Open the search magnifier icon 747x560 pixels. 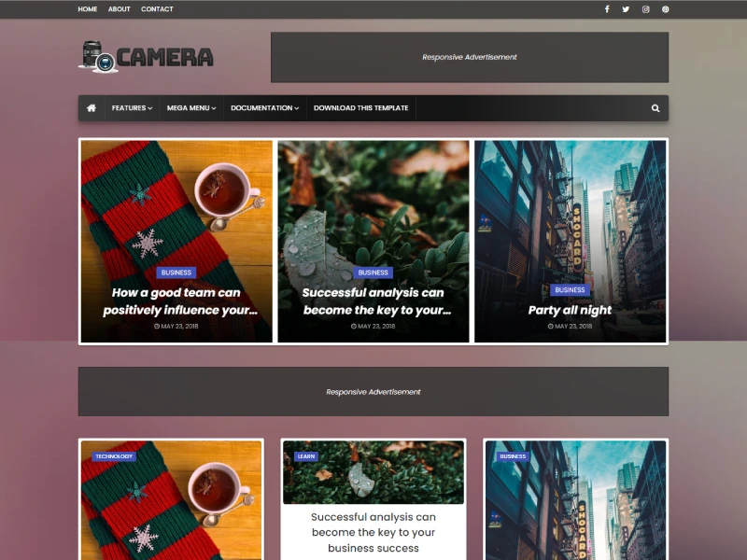[x=655, y=108]
